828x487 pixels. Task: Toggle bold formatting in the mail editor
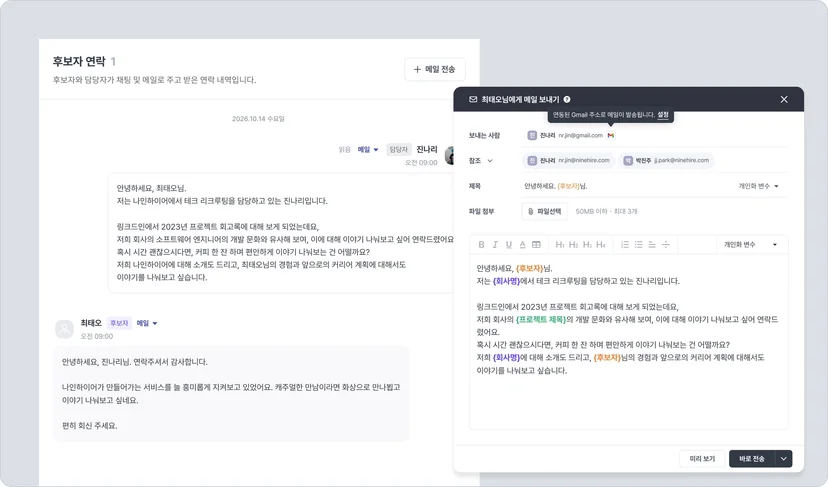click(481, 245)
